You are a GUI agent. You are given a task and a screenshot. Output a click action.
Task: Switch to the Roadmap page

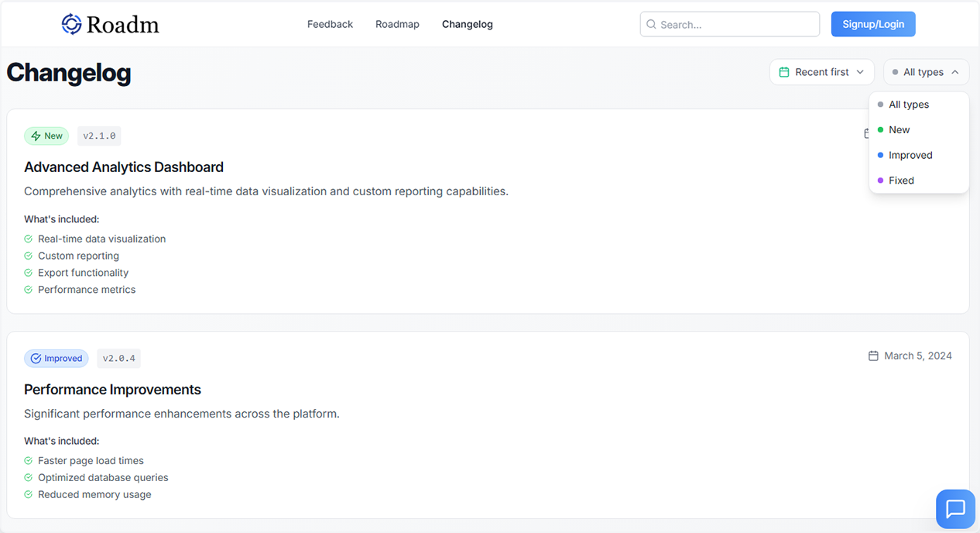point(397,24)
